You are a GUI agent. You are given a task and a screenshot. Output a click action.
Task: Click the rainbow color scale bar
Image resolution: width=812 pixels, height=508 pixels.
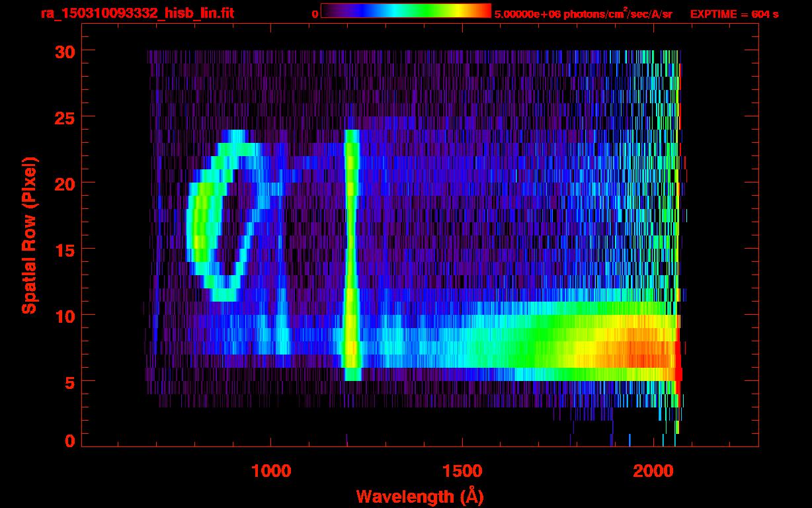406,11
